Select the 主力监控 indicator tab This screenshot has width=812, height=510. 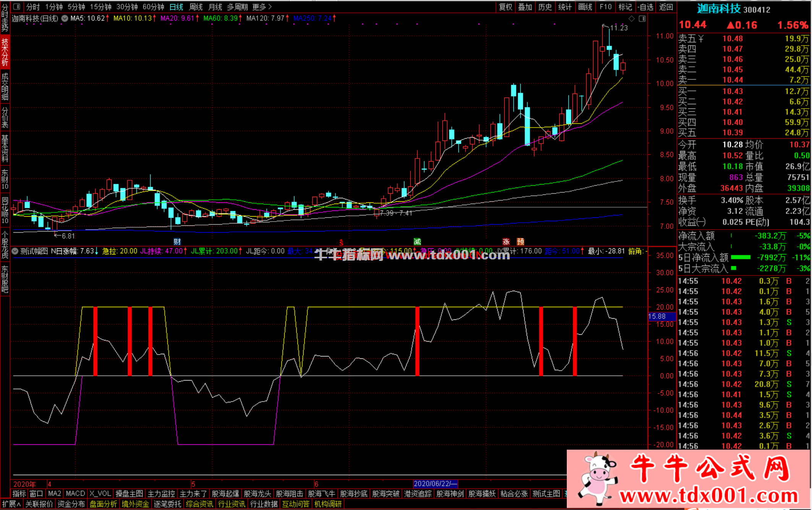coord(161,494)
